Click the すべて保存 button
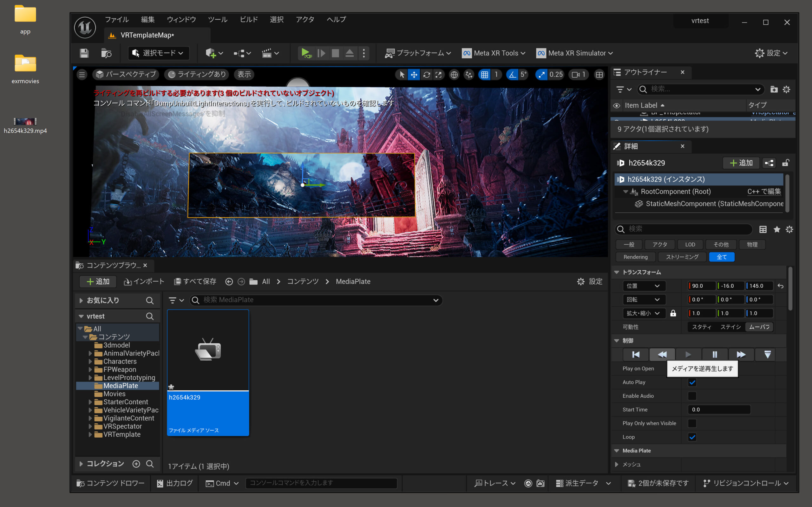 pyautogui.click(x=195, y=281)
